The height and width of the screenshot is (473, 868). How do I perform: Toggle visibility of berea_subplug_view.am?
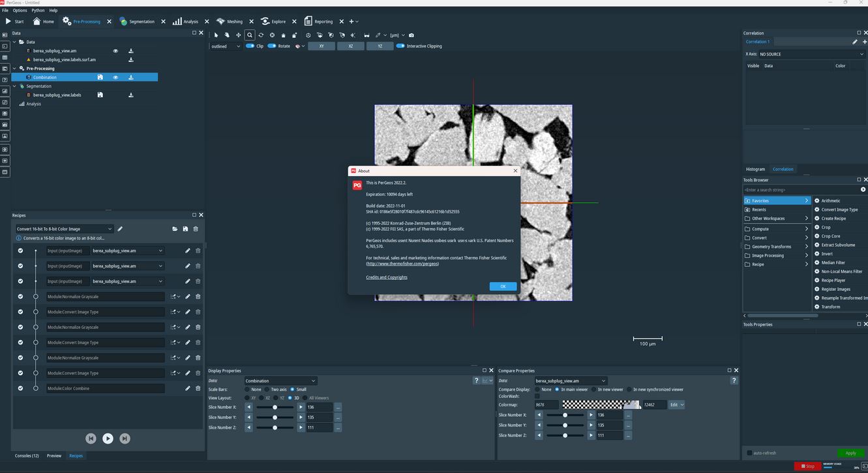(x=115, y=51)
